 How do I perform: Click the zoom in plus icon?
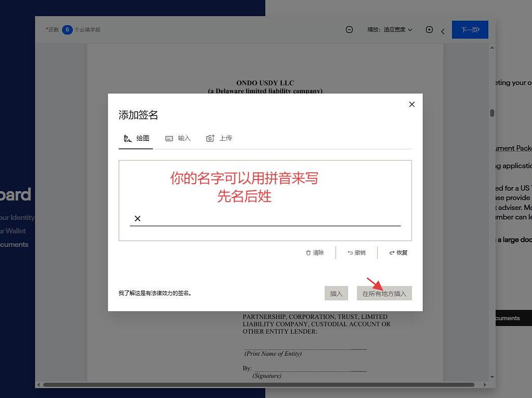429,30
